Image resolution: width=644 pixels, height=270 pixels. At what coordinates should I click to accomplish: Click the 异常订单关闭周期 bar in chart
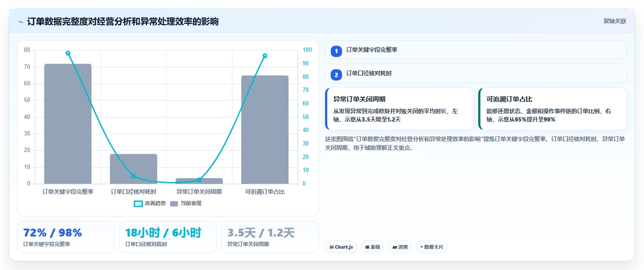click(x=199, y=181)
